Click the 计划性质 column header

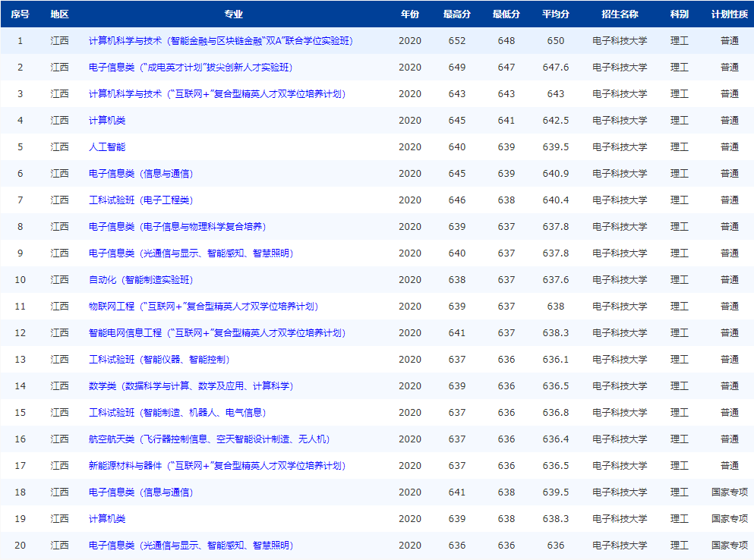pyautogui.click(x=730, y=14)
